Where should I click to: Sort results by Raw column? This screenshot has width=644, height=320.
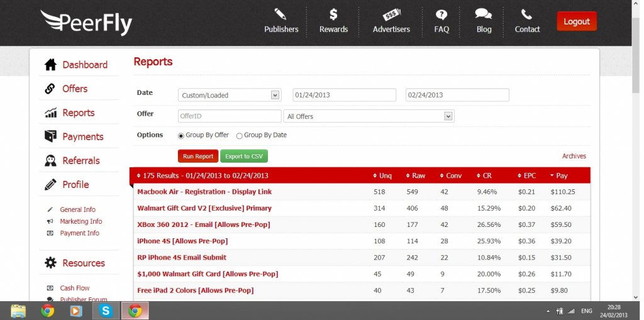point(416,176)
